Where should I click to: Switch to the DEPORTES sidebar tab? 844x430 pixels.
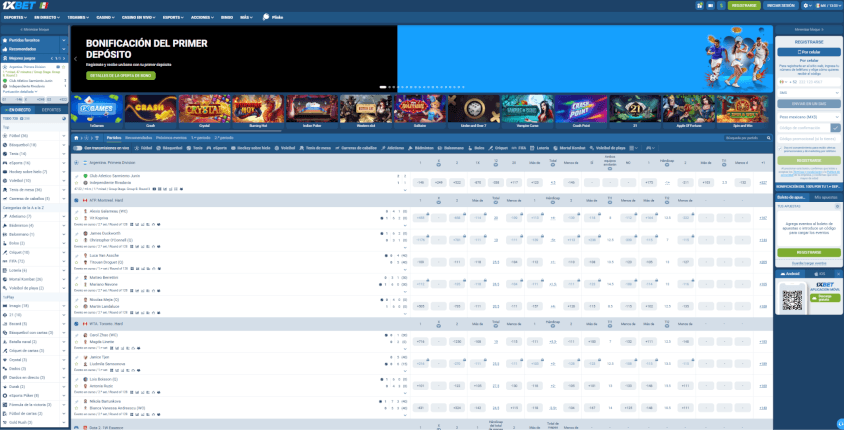point(52,110)
